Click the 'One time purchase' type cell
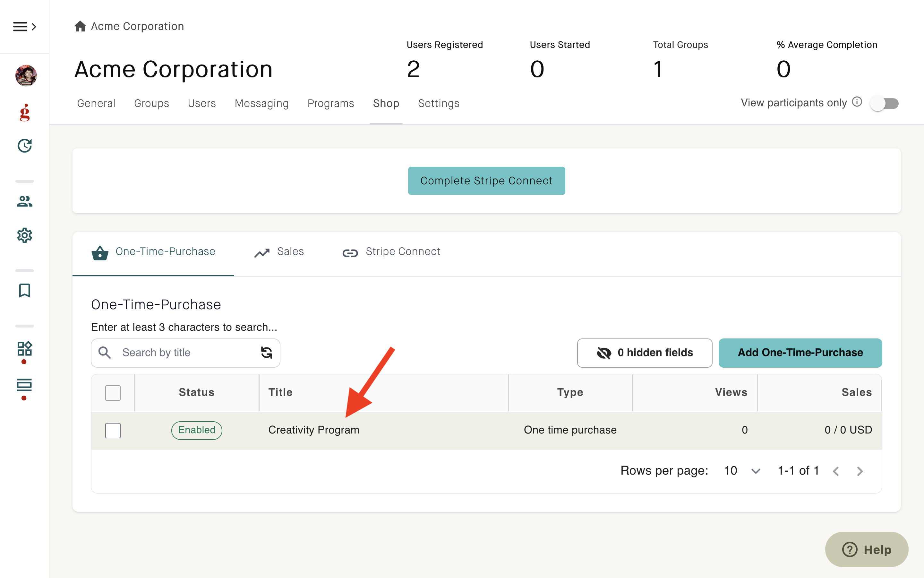Image resolution: width=924 pixels, height=578 pixels. click(x=570, y=430)
